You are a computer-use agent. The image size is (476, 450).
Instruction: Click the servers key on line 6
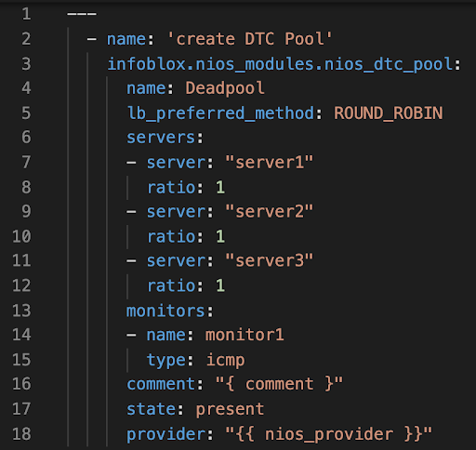161,138
